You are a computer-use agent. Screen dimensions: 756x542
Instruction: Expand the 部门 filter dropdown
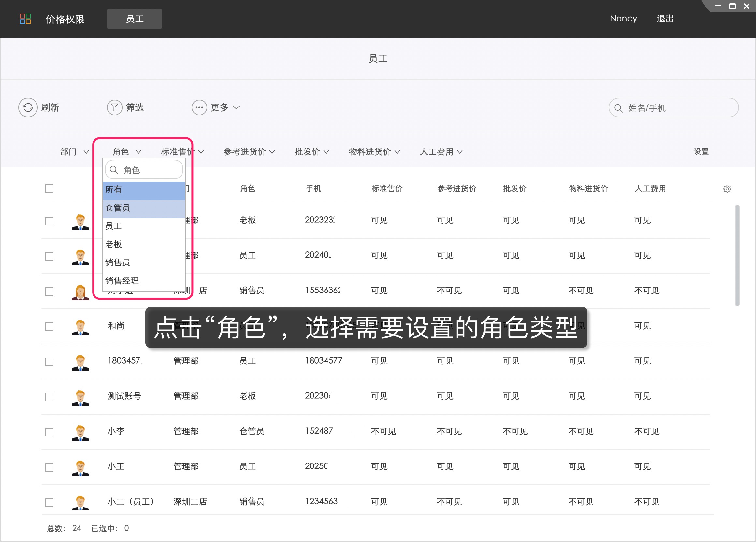point(74,151)
